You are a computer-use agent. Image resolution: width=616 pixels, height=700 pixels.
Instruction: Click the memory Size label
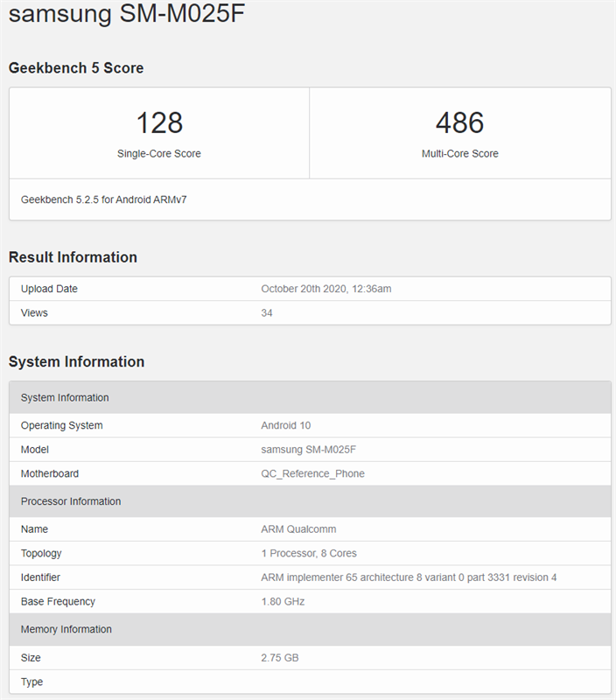31,658
